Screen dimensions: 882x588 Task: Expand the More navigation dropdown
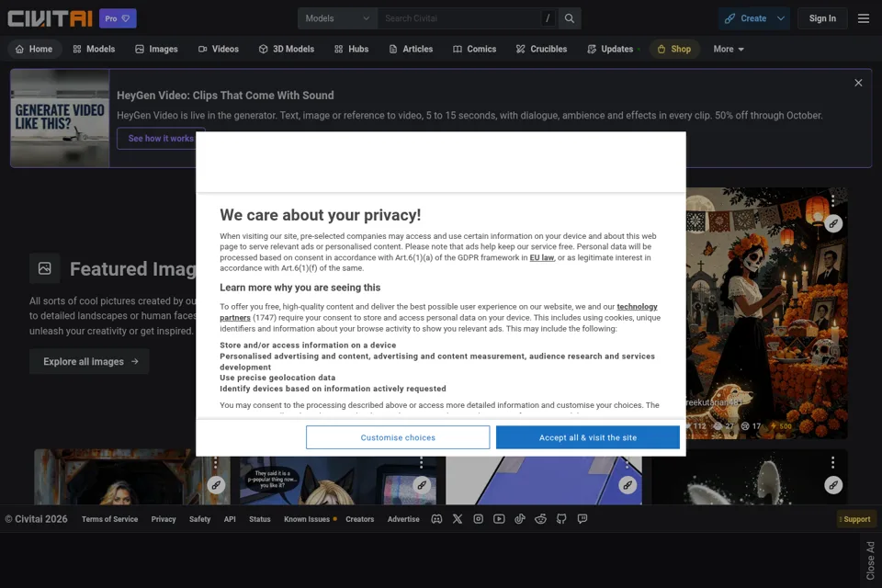pyautogui.click(x=729, y=49)
